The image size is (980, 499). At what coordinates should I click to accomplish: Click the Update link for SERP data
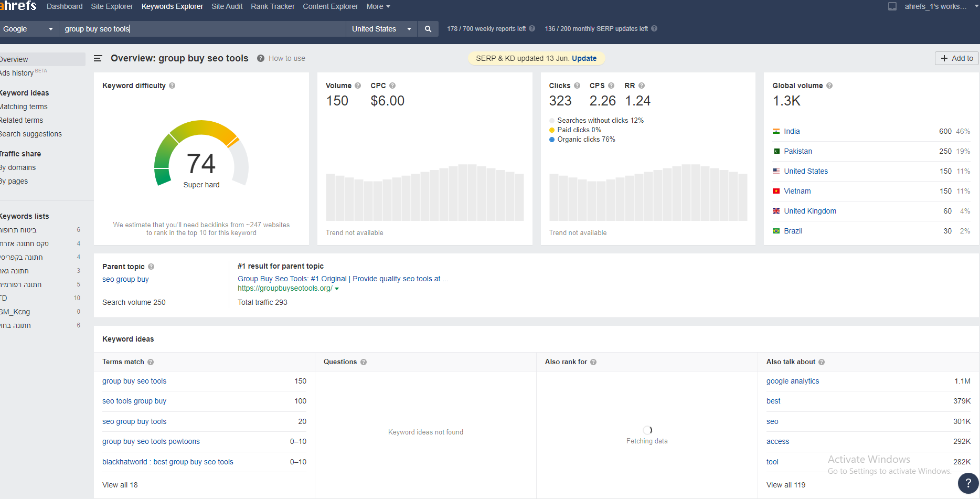pos(584,58)
